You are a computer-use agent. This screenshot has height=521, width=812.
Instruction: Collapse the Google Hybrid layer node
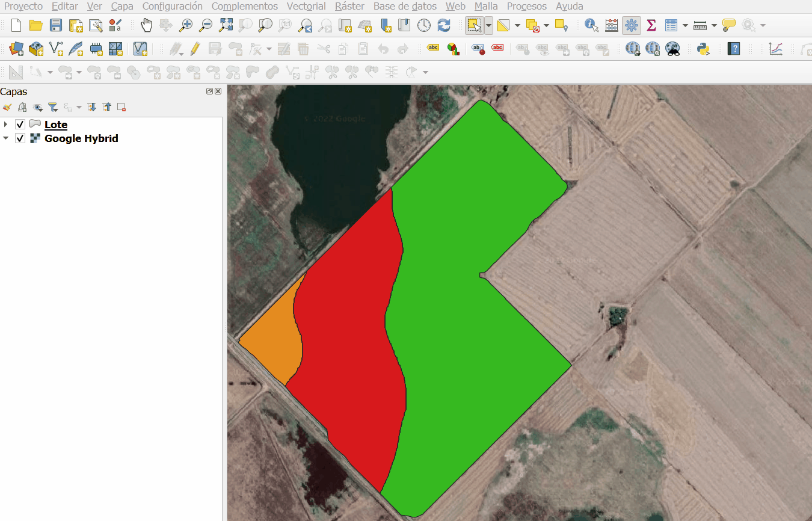6,138
